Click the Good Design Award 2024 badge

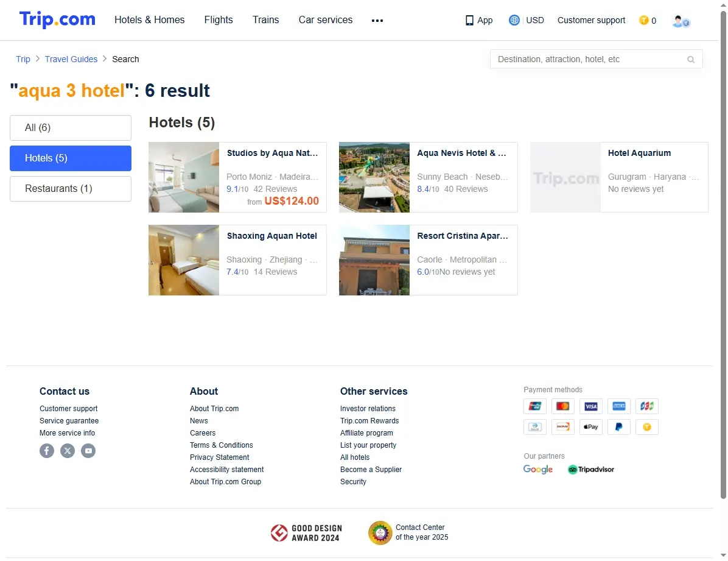coord(306,533)
